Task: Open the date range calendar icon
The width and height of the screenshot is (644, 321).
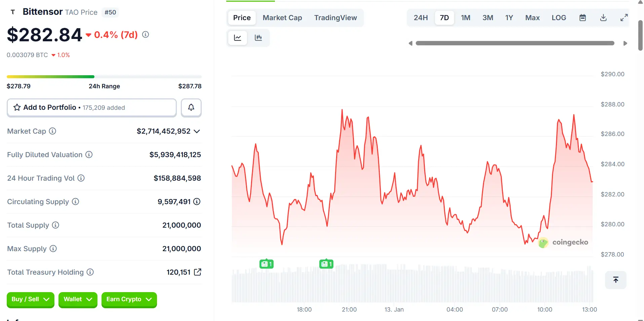Action: (583, 17)
